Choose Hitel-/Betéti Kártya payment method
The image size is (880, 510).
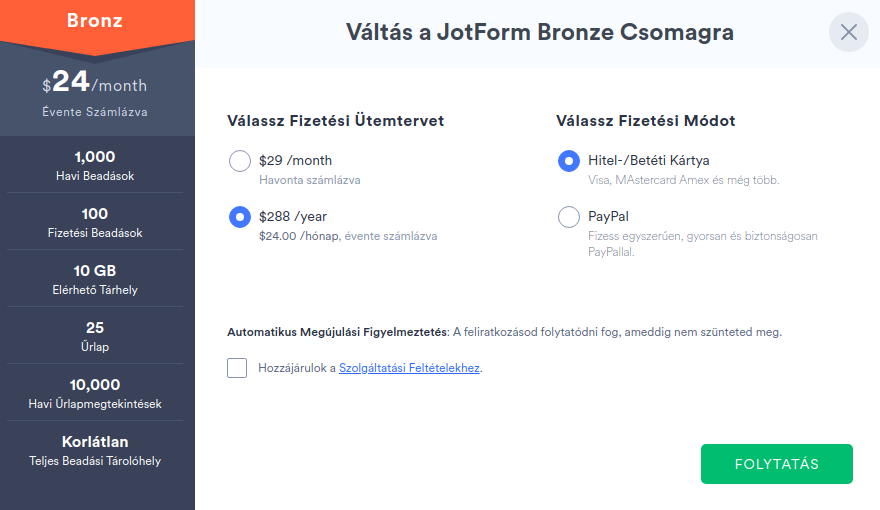point(569,161)
